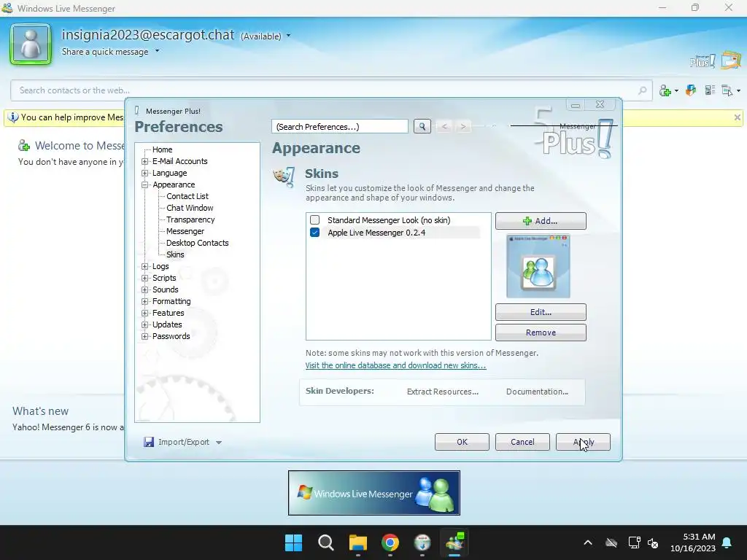747x560 pixels.
Task: Go back with the preferences back arrow
Action: [x=444, y=126]
